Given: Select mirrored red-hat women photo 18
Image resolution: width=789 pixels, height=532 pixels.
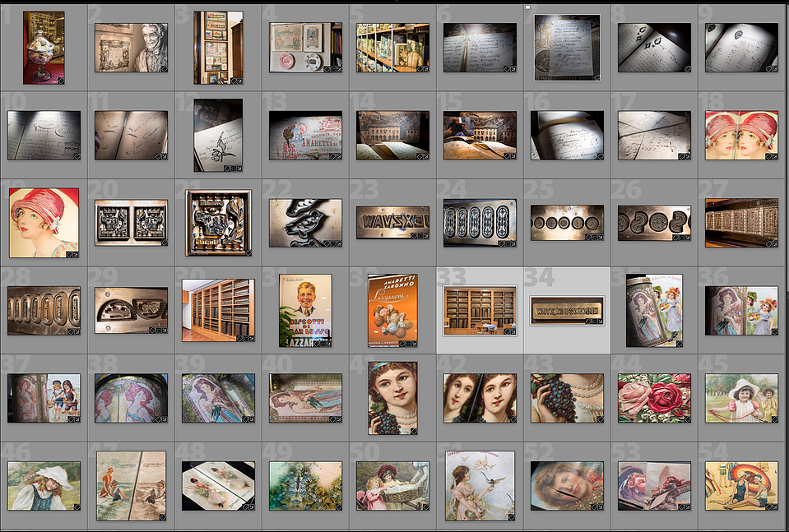Looking at the screenshot, I should pos(742,136).
